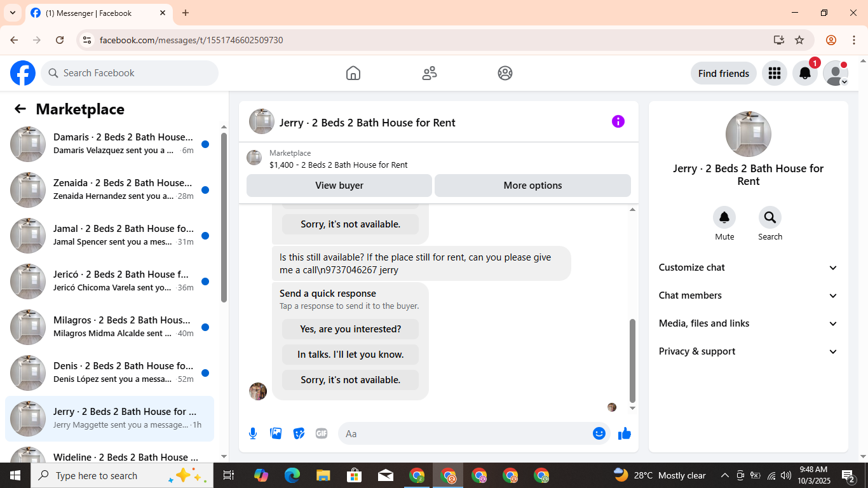Send 'In talks. I'll let you know.' response
The width and height of the screenshot is (868, 488).
(351, 355)
